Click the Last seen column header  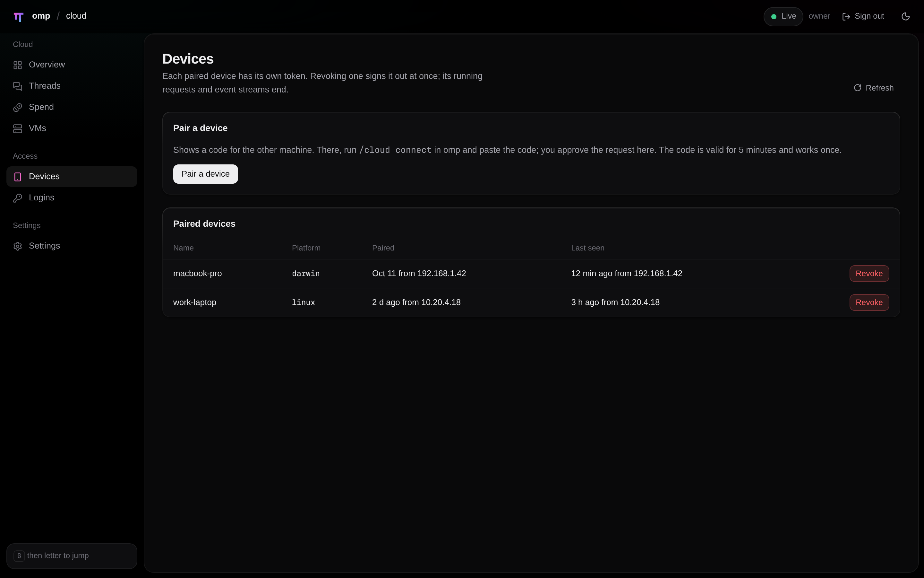click(588, 248)
